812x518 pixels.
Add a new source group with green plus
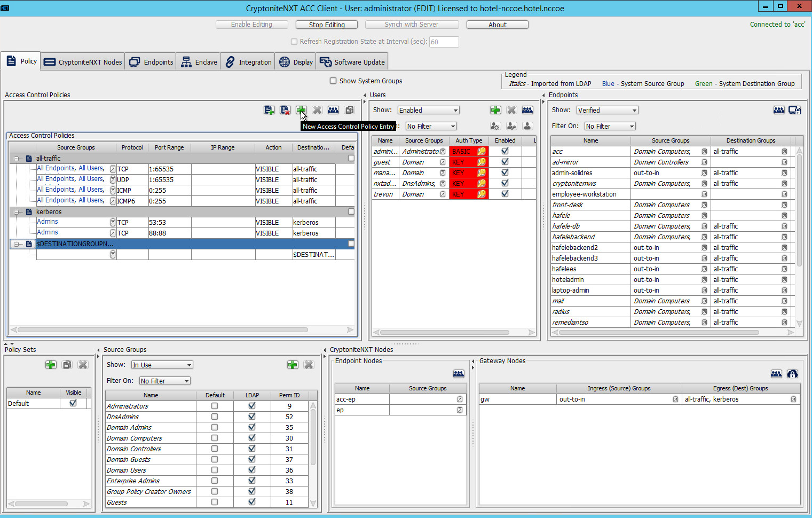[293, 365]
